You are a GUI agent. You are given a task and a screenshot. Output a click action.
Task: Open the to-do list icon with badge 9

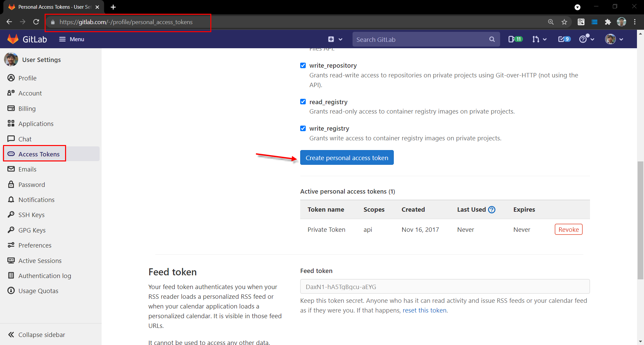coord(564,39)
